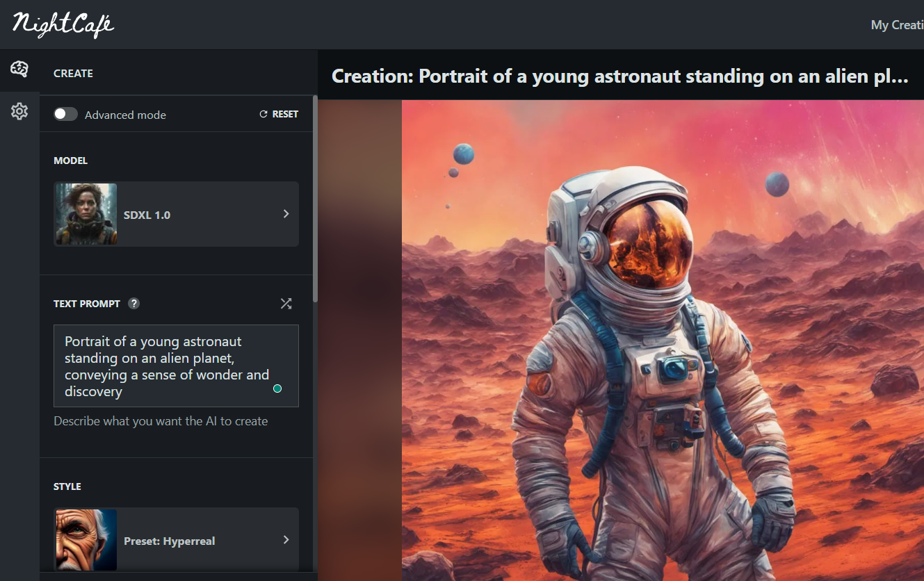Open the model picker via SDXL 1.0 label

click(147, 215)
